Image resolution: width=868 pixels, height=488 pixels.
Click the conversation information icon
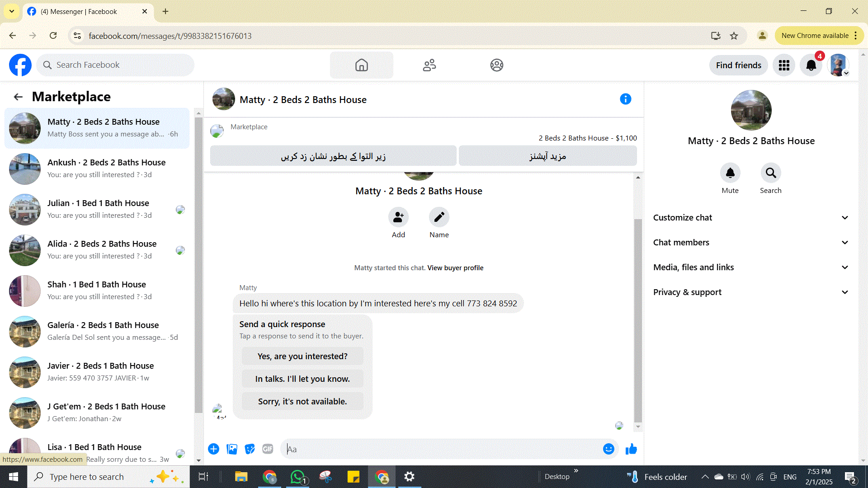625,99
